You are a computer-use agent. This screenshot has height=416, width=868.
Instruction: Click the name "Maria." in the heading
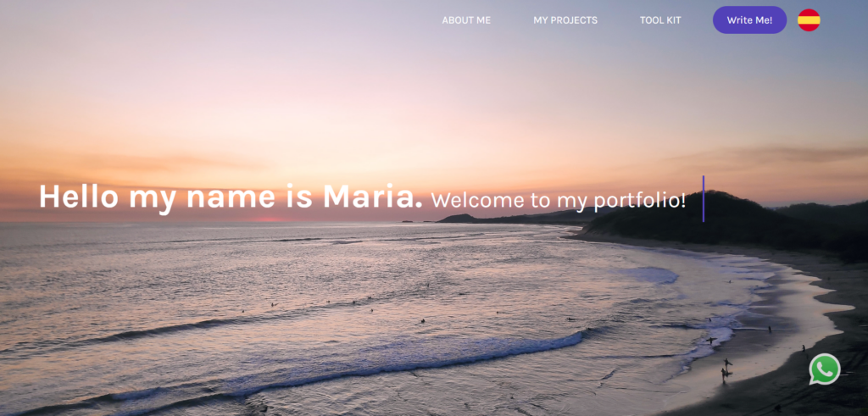(x=373, y=197)
